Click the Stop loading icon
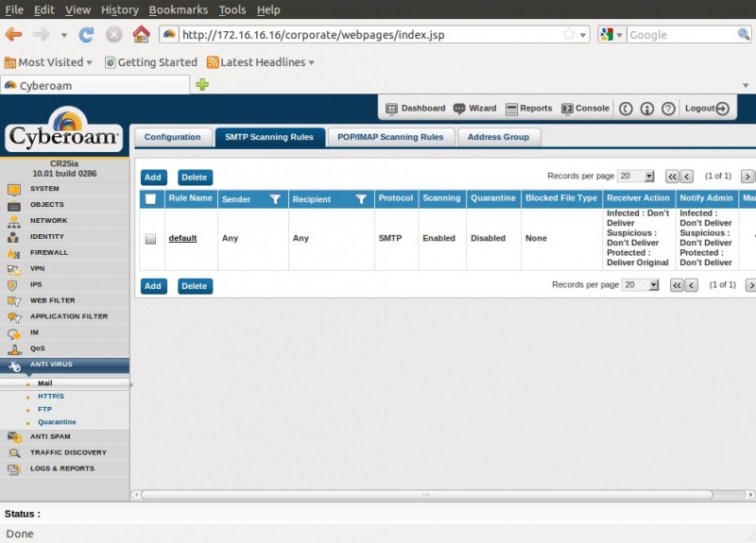 (x=113, y=35)
